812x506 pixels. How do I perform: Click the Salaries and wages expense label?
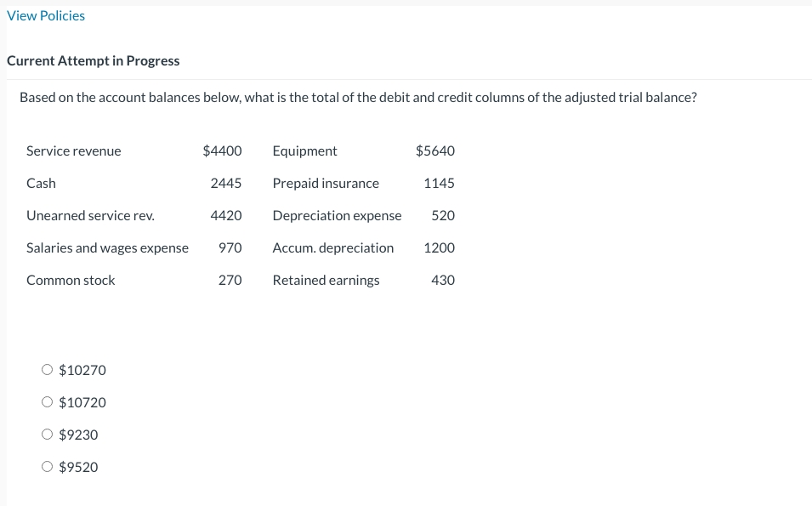[107, 247]
